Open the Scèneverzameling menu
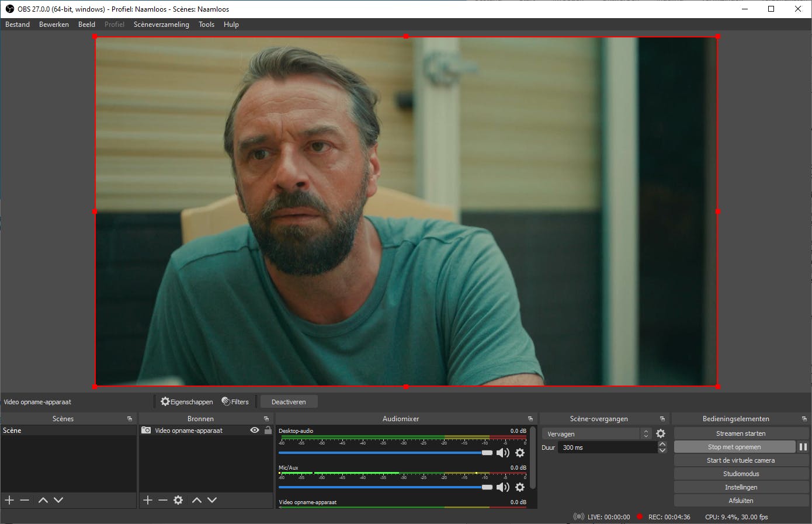 (161, 25)
